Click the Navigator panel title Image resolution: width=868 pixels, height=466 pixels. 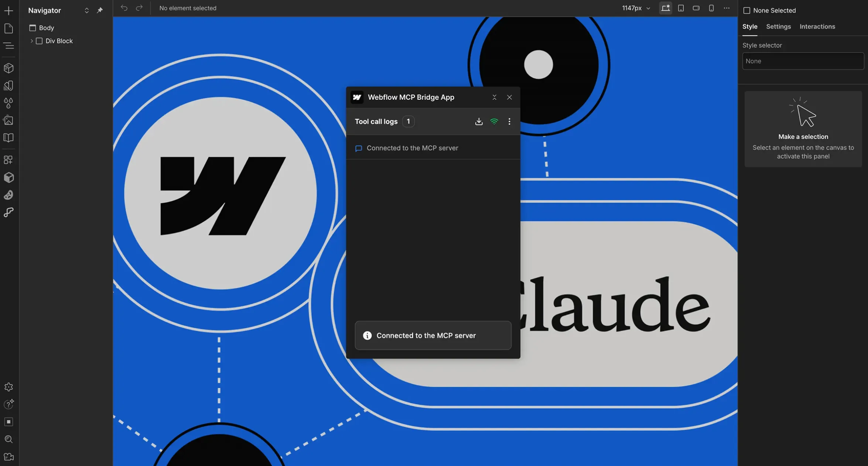44,10
